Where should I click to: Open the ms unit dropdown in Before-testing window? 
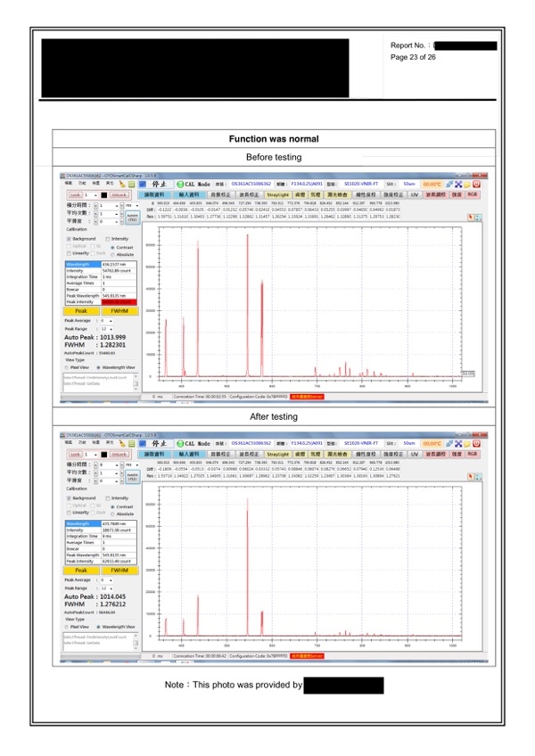132,205
